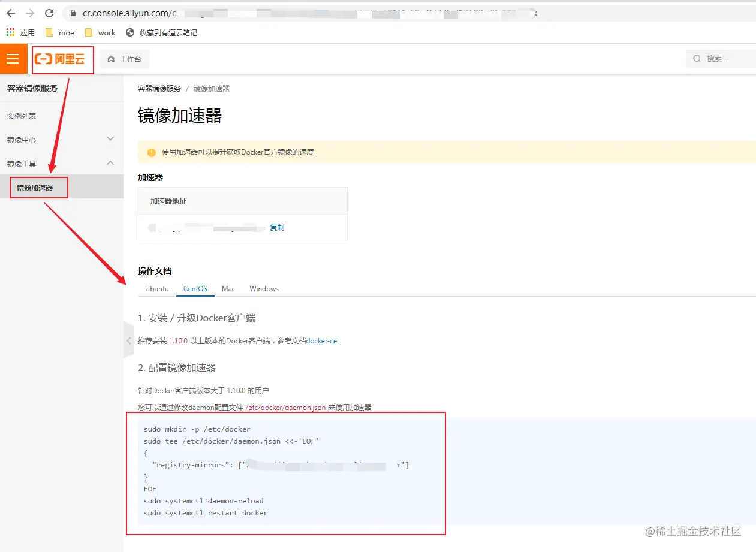This screenshot has height=552, width=756.
Task: Copy the accelerator address via 复制
Action: 277,228
